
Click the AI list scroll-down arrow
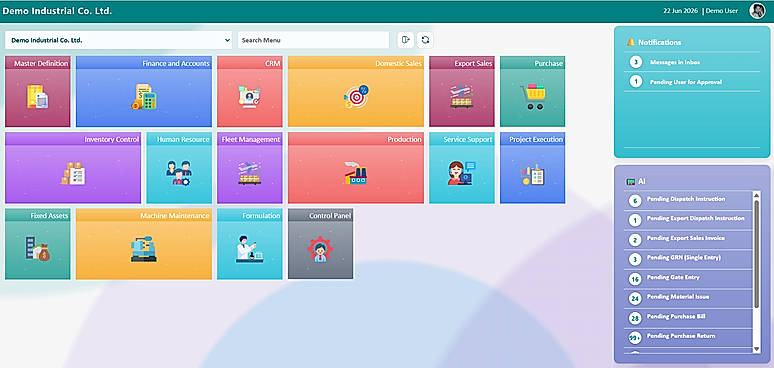click(x=757, y=349)
